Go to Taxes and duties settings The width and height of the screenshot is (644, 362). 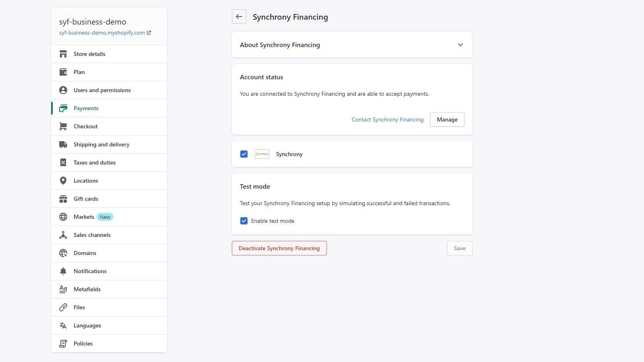95,162
